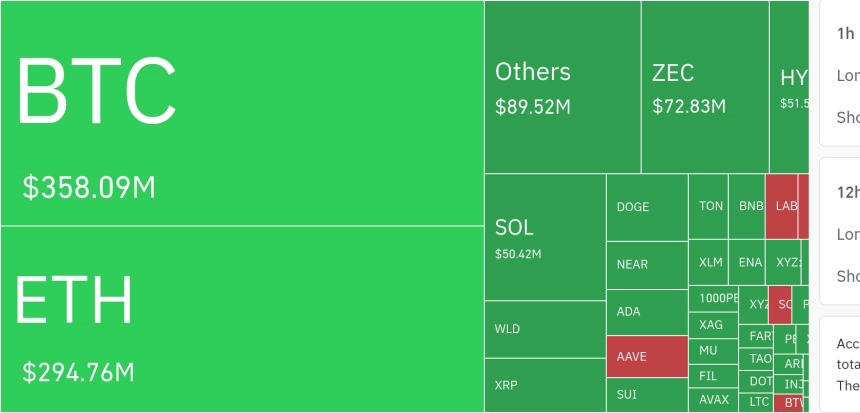860x413 pixels.
Task: Click the ZEC $72.83M tile
Action: [x=705, y=87]
